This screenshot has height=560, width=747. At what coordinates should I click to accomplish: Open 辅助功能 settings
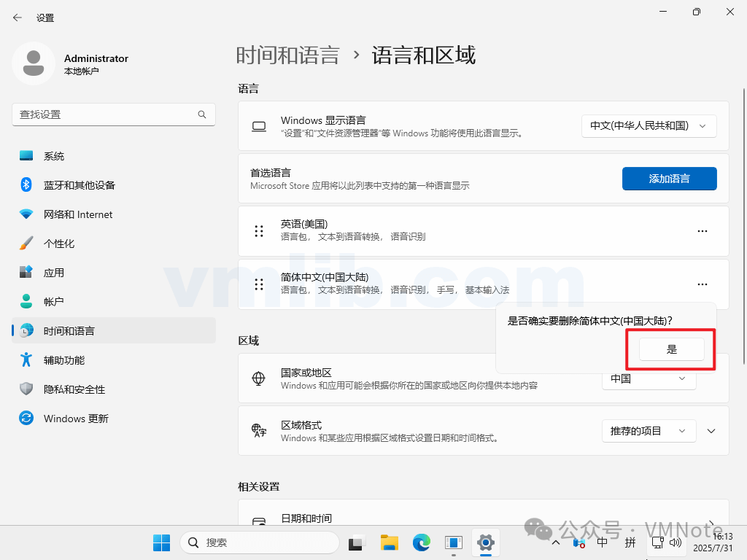64,359
